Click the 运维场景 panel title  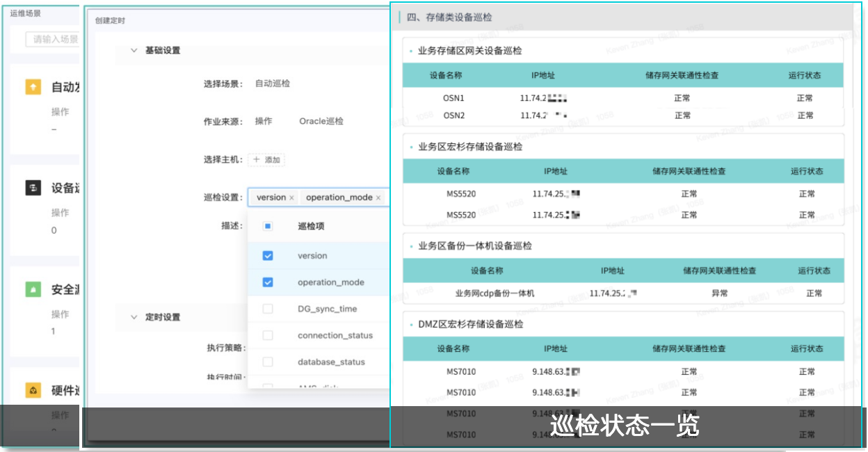coord(26,13)
